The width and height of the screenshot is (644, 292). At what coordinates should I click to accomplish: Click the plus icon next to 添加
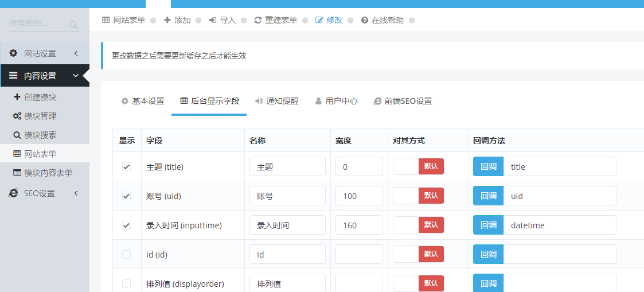pos(167,20)
